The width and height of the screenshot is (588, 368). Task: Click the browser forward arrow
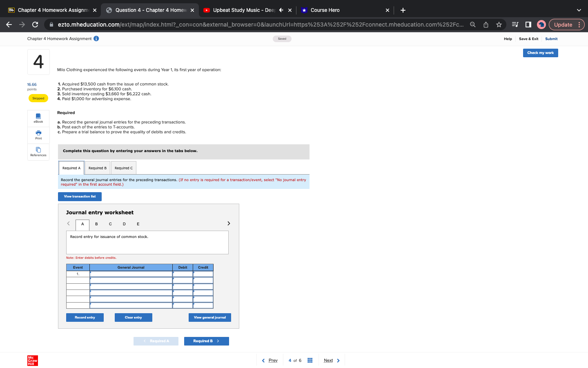[x=22, y=25]
